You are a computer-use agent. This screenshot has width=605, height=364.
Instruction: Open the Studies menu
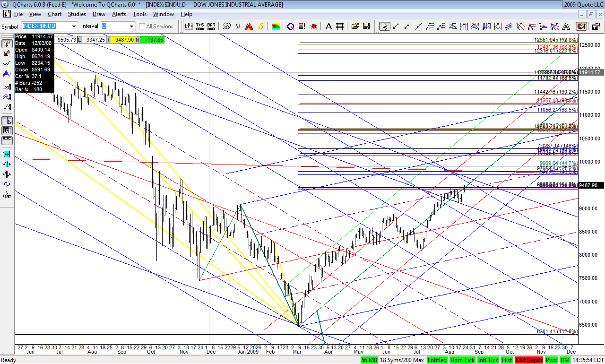77,14
